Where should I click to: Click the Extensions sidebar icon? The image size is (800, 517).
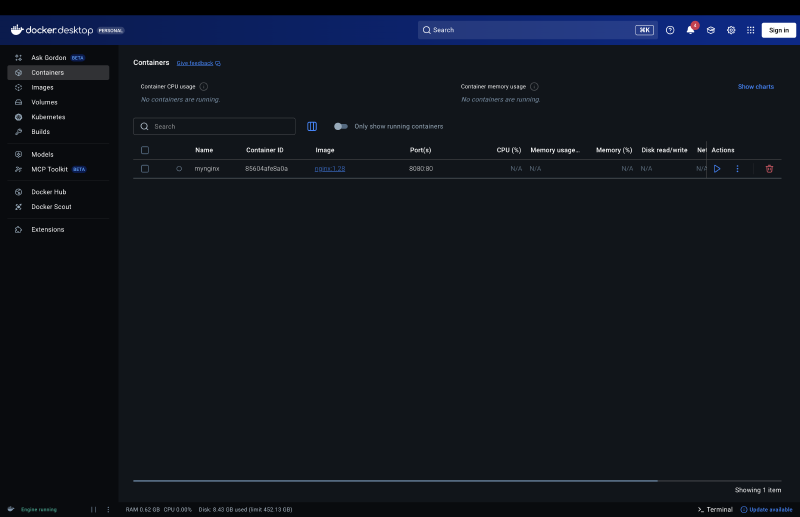click(18, 230)
